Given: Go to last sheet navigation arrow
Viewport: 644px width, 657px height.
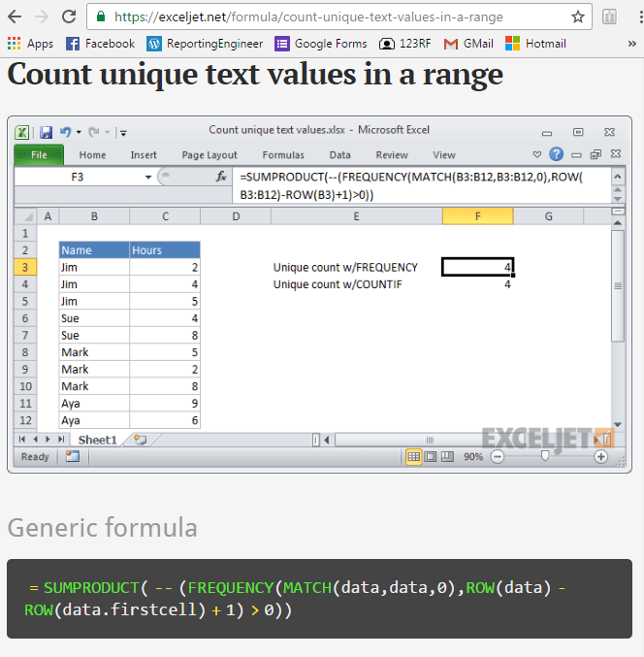Looking at the screenshot, I should pos(61,439).
